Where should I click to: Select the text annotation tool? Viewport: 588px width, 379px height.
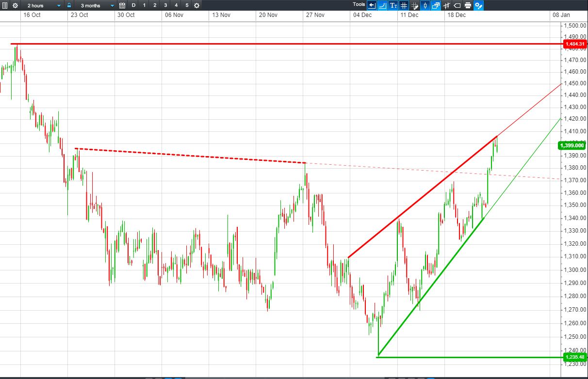(393, 5)
